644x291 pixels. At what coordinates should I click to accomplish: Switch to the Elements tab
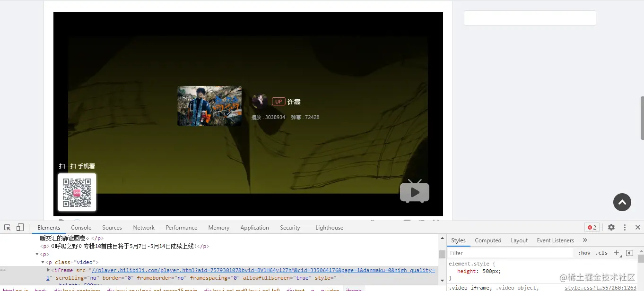[49, 227]
